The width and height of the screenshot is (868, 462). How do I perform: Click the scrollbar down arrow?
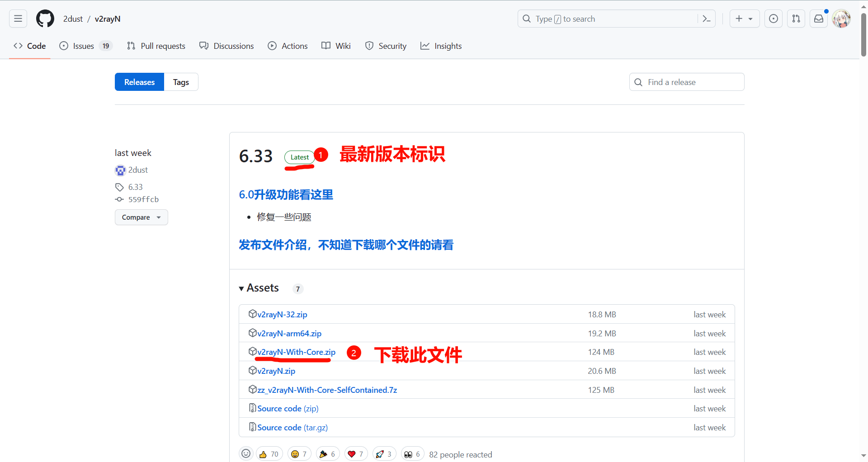(x=863, y=456)
